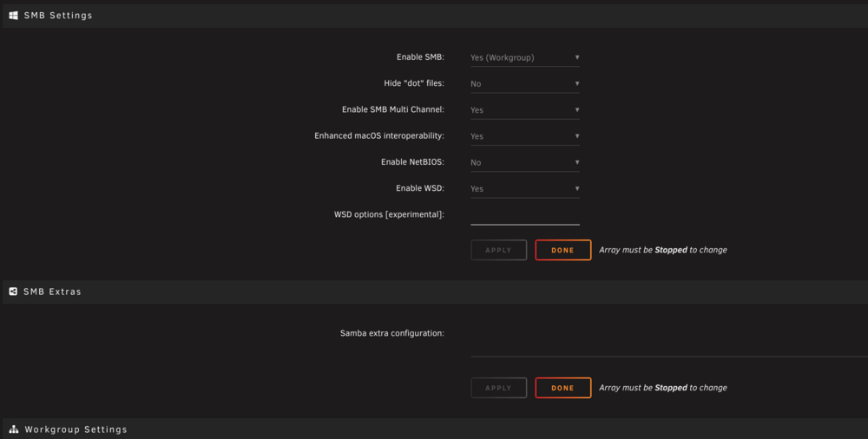
Task: Open the Enable SMB dropdown
Action: pyautogui.click(x=525, y=57)
